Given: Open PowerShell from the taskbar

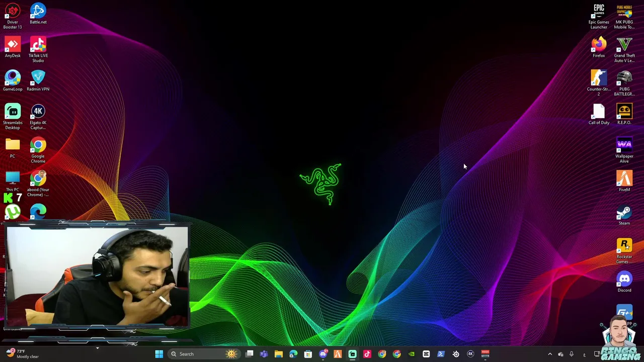Looking at the screenshot, I should [x=441, y=354].
